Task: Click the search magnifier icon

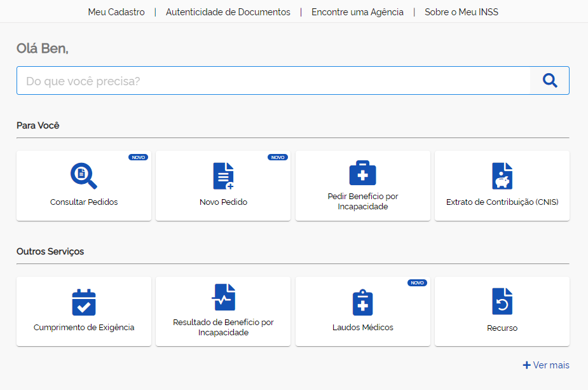Action: [x=550, y=80]
